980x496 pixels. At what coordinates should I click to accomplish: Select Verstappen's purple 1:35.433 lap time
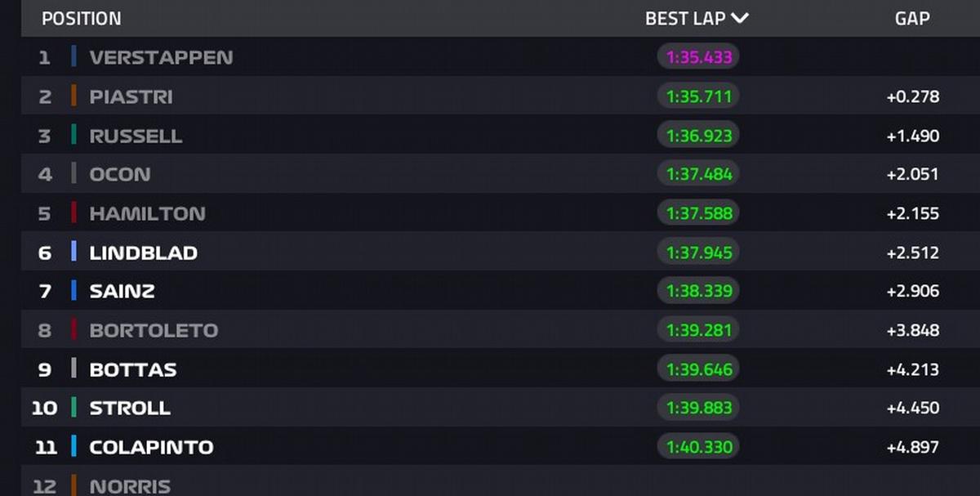tap(698, 57)
